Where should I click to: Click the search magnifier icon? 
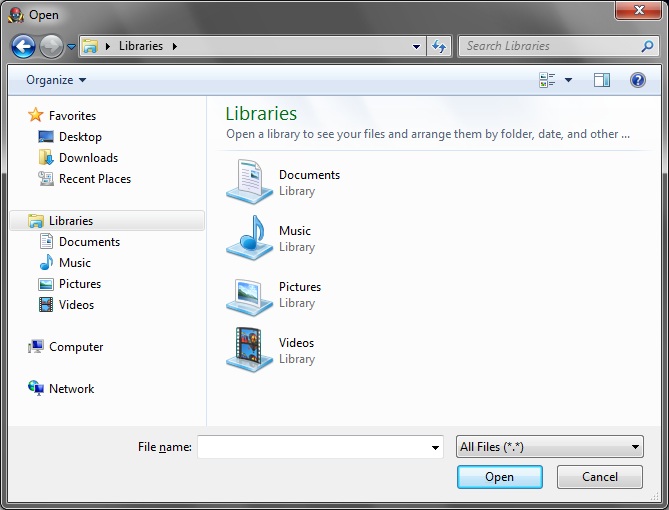click(647, 46)
